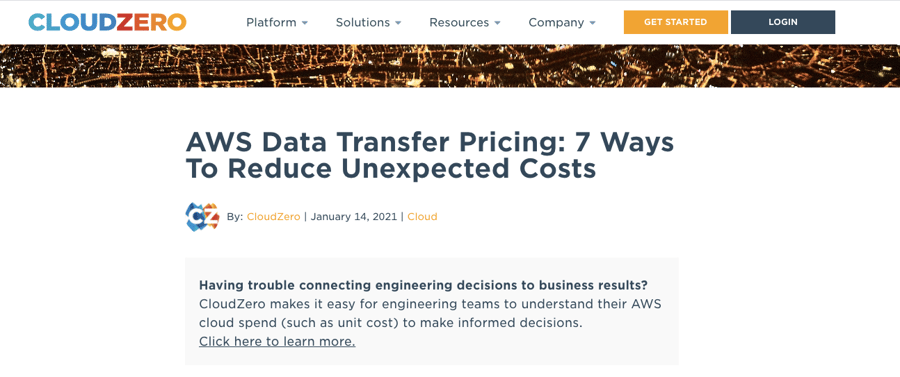The width and height of the screenshot is (900, 377).
Task: Open the Cloud category link
Action: tap(422, 217)
